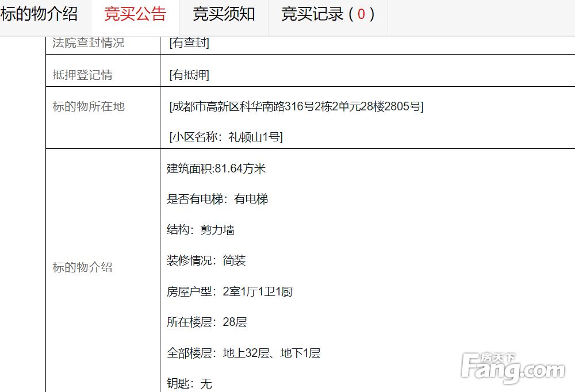
Task: Select the 是否有电梯：有电梯 line
Action: pos(217,199)
